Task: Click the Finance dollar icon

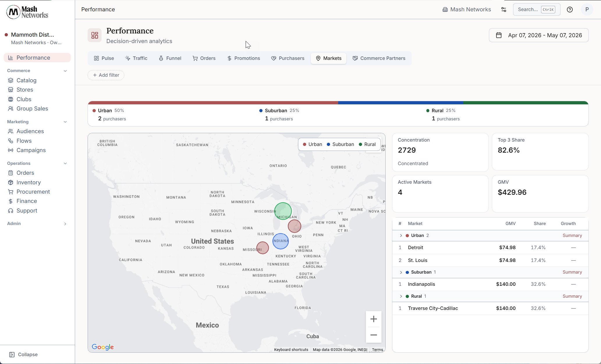Action: (x=10, y=201)
